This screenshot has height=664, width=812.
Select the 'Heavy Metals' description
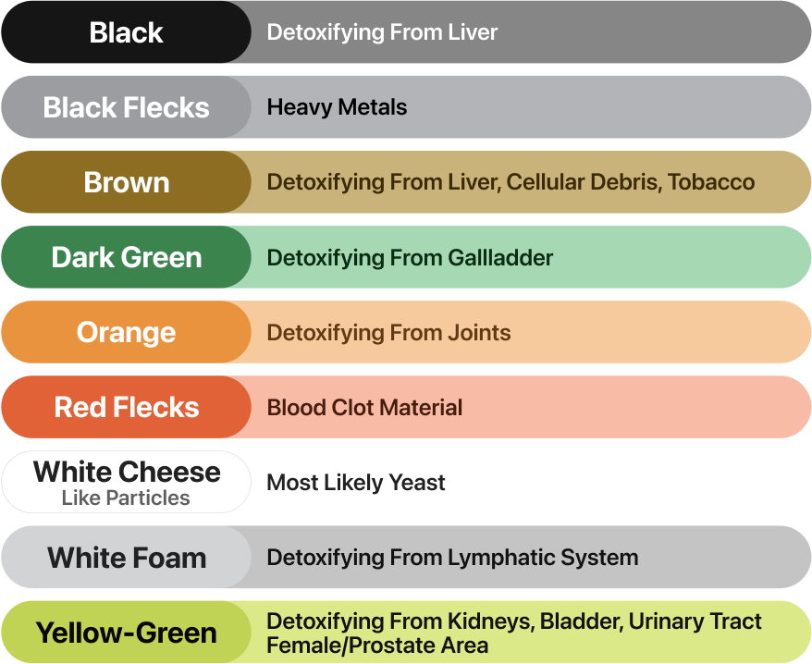pos(337,107)
